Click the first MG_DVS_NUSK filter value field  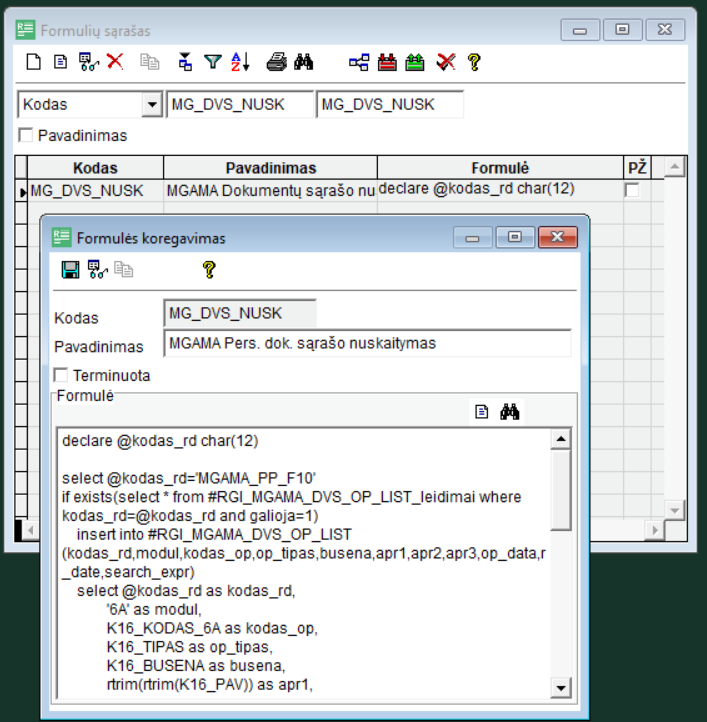[240, 104]
